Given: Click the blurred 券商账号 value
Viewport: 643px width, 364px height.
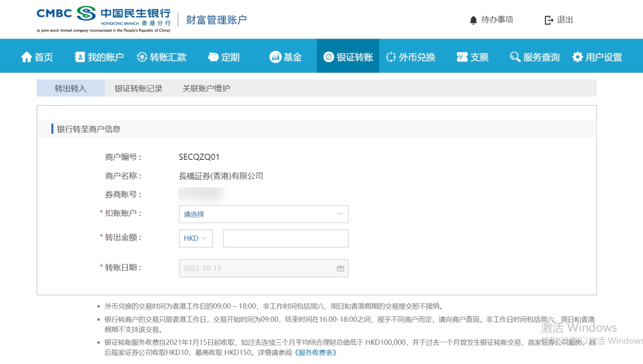Looking at the screenshot, I should [x=201, y=194].
